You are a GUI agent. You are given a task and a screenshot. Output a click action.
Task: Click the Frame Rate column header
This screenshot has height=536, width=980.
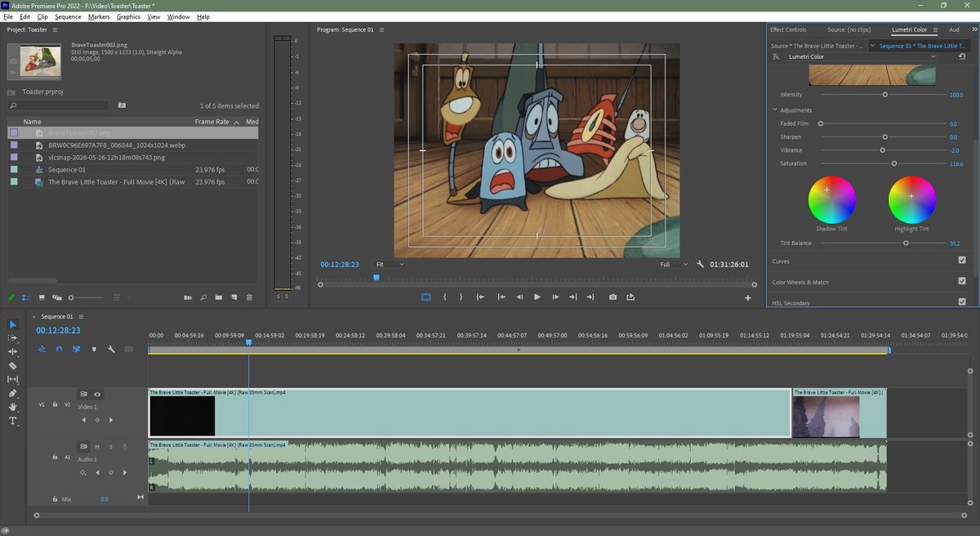point(212,122)
